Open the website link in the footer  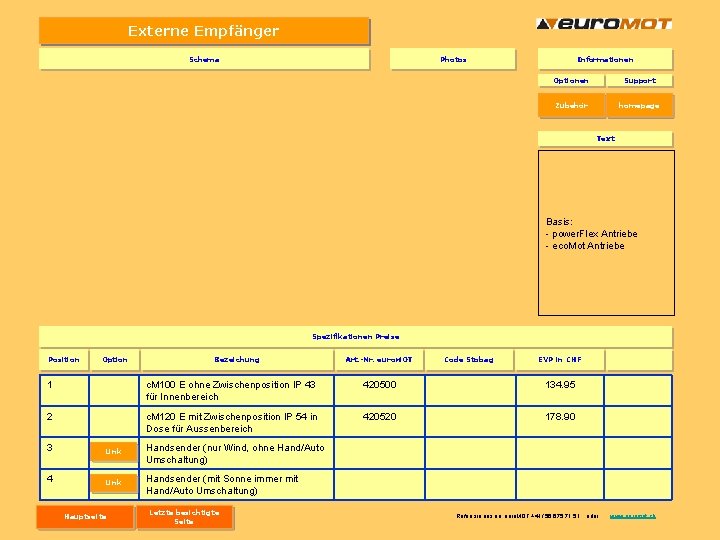click(x=632, y=516)
